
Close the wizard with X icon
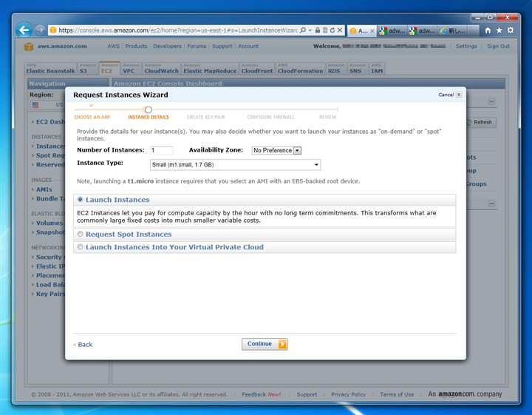click(459, 95)
